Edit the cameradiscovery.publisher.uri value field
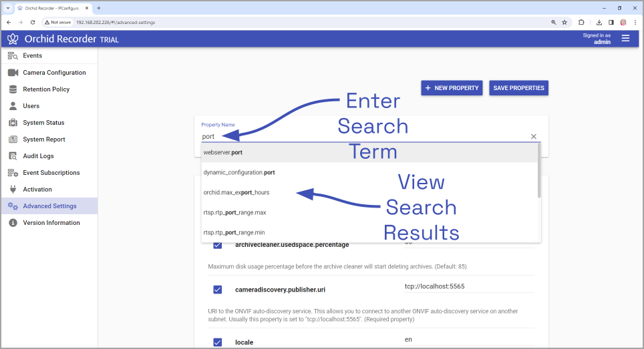The height and width of the screenshot is (349, 644). 469,287
